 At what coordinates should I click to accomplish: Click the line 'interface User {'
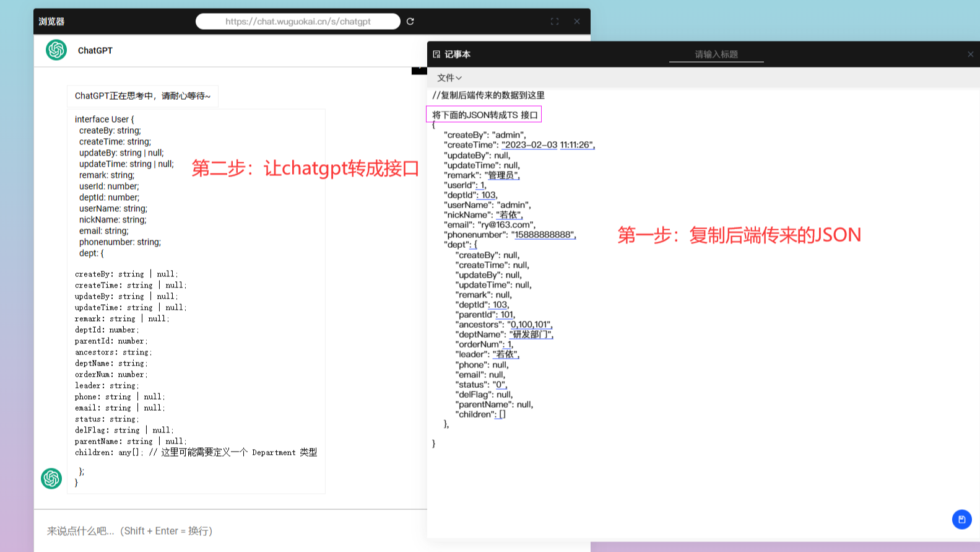[x=104, y=119]
